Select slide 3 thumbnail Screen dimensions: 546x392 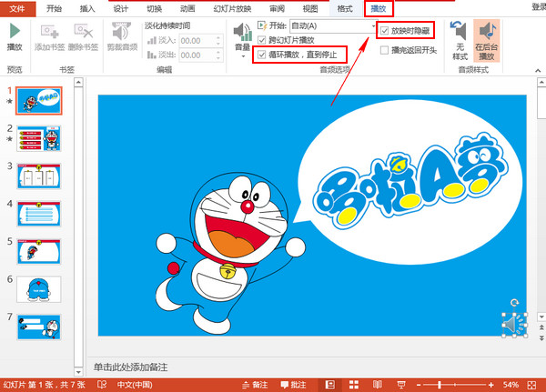tap(38, 176)
